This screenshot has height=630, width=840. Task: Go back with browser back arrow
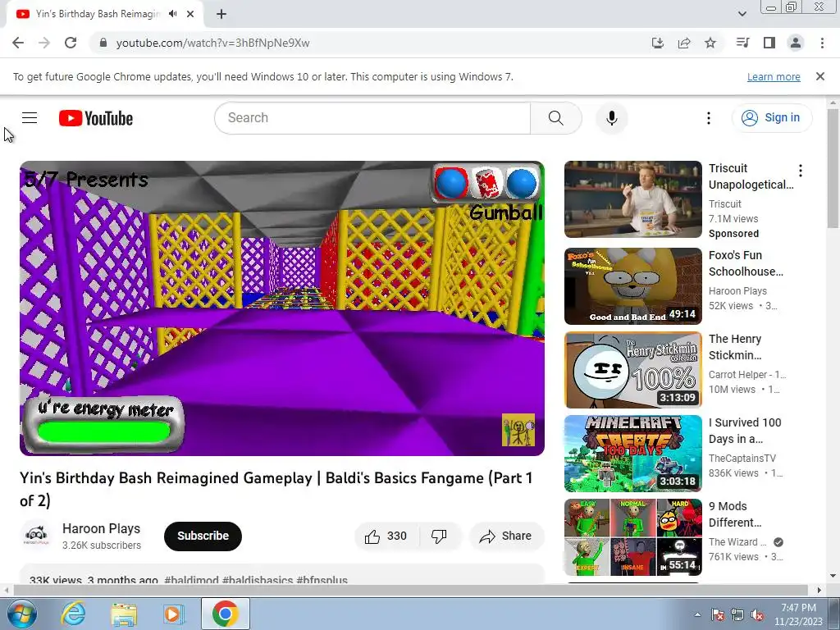18,43
